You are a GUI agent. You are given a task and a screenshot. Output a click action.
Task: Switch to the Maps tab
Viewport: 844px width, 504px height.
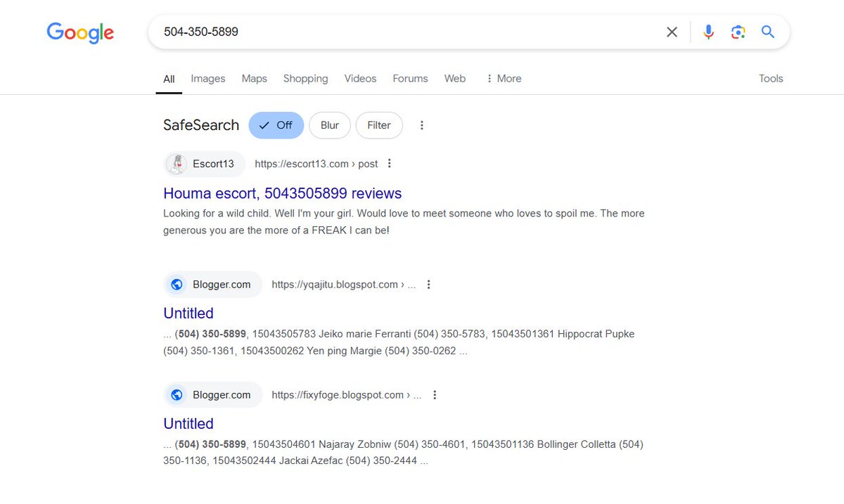[x=254, y=79]
